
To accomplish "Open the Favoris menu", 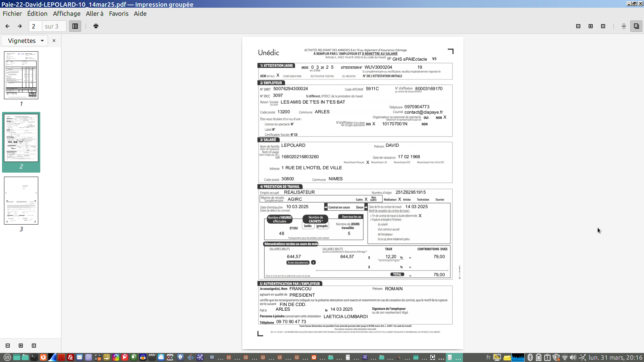I will click(x=119, y=14).
